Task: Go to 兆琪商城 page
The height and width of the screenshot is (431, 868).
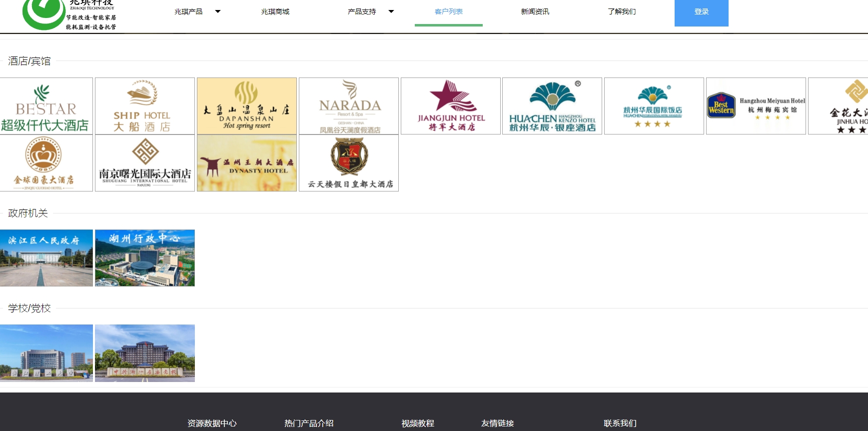Action: tap(275, 11)
